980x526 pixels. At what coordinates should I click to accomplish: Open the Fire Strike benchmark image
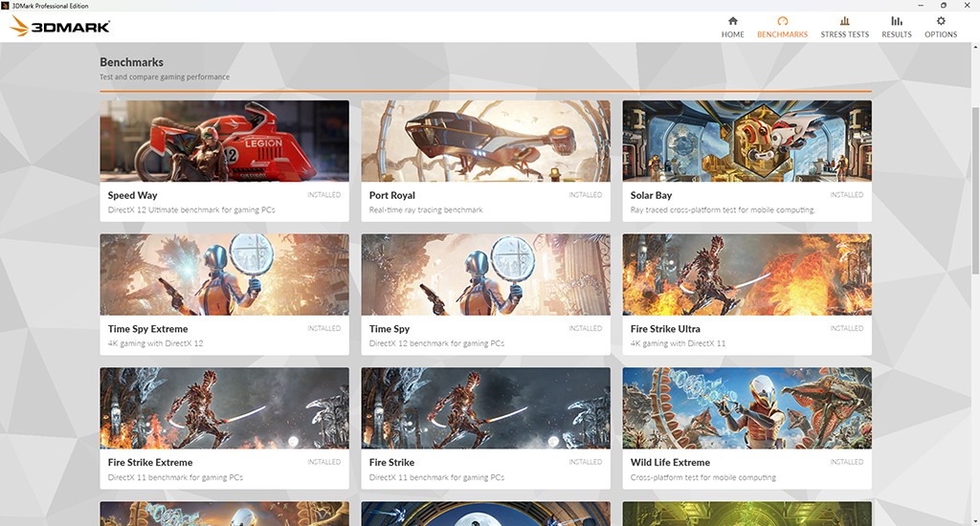pyautogui.click(x=485, y=409)
